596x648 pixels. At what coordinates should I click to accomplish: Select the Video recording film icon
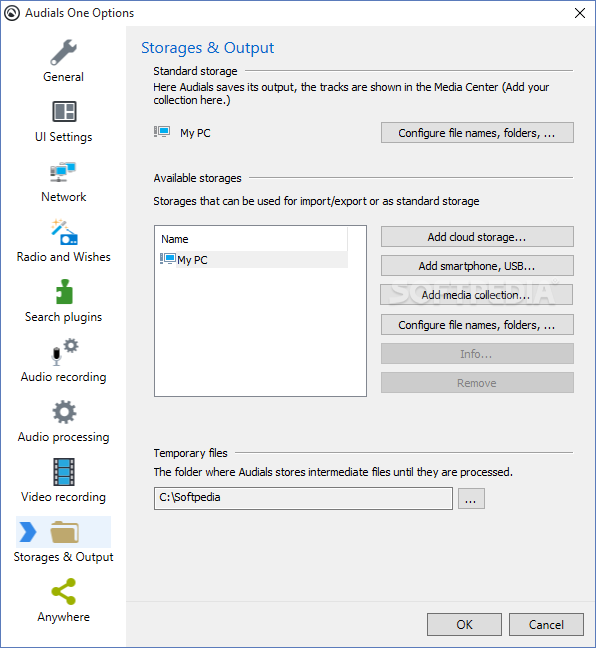(x=64, y=472)
